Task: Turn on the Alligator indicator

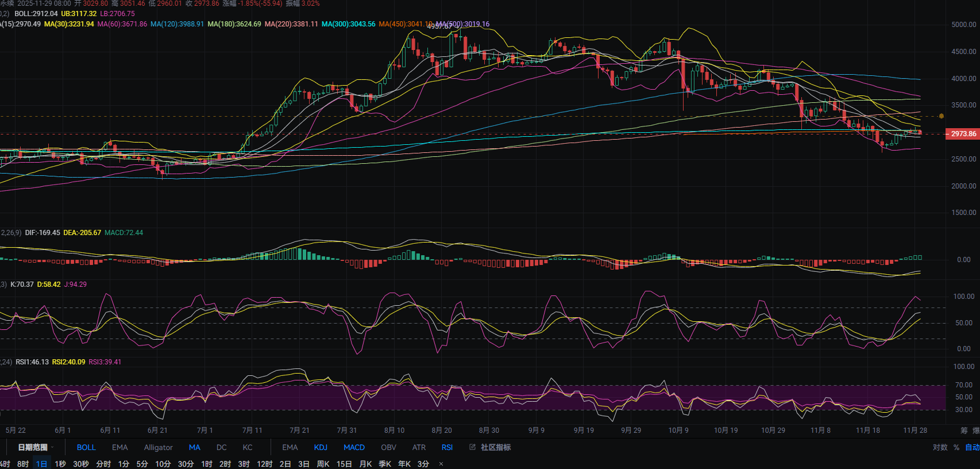Action: pyautogui.click(x=158, y=447)
